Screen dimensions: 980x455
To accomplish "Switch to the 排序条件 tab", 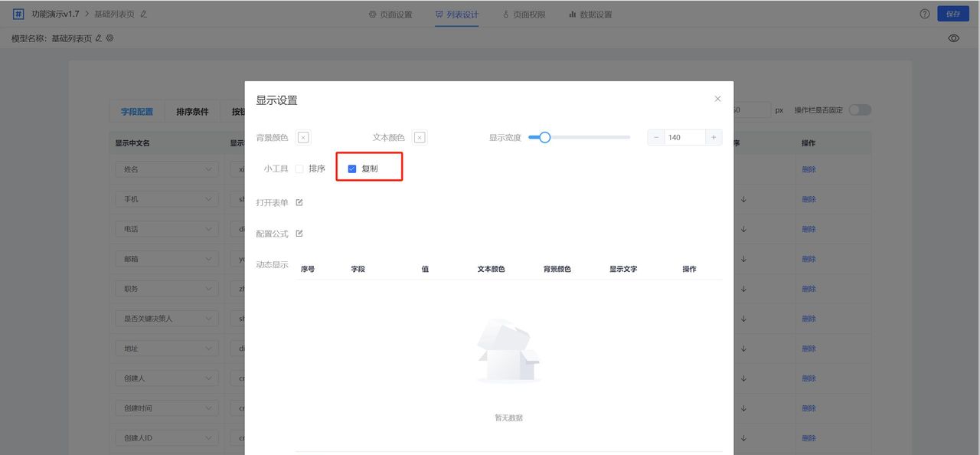I will (194, 110).
